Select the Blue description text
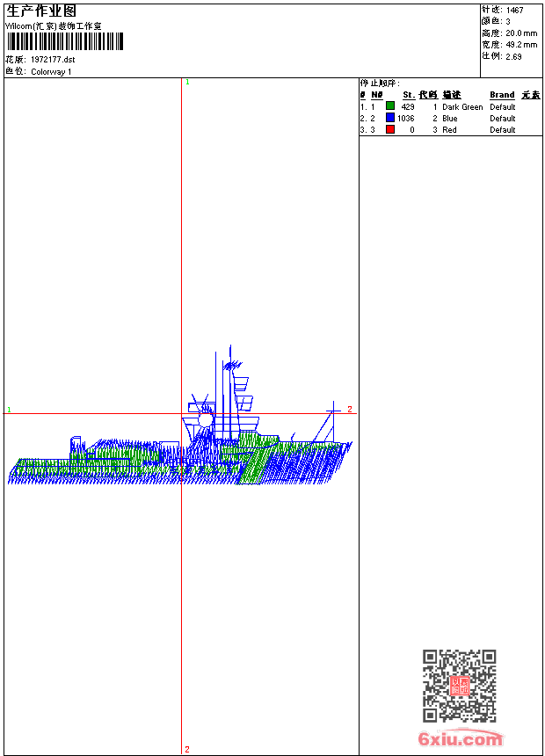 (x=449, y=119)
